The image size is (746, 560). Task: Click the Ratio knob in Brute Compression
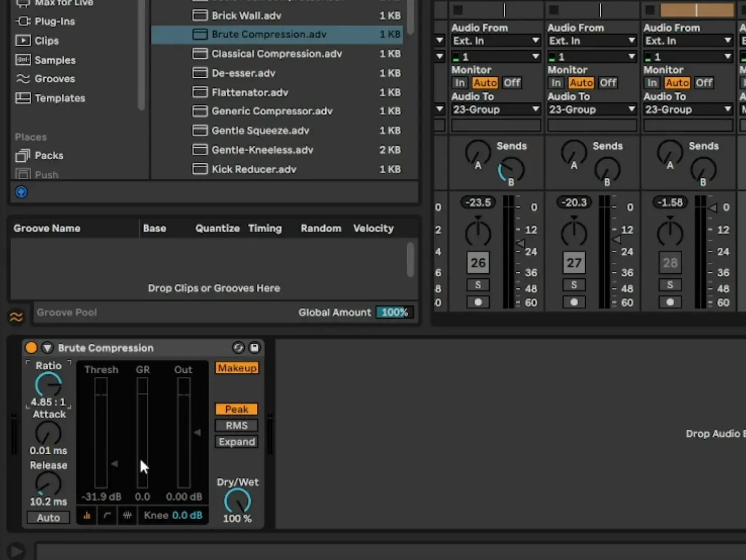click(48, 385)
